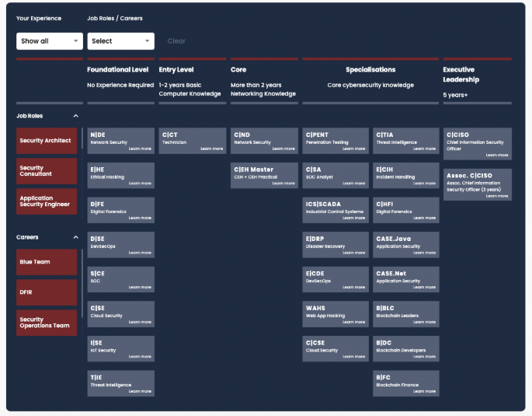
Task: Click the sidebar scrollbar beside Job Roles
Action: coord(82,171)
